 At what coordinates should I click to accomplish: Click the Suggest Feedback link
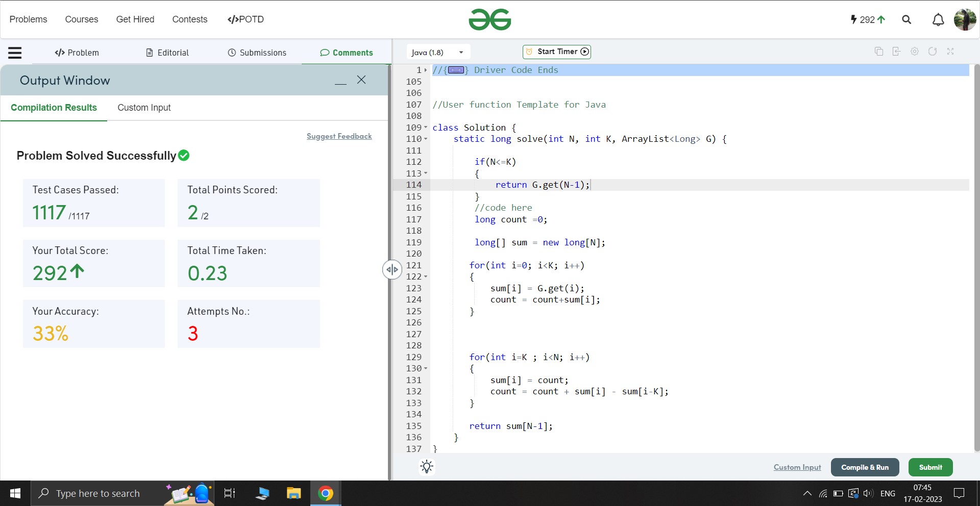click(x=339, y=136)
